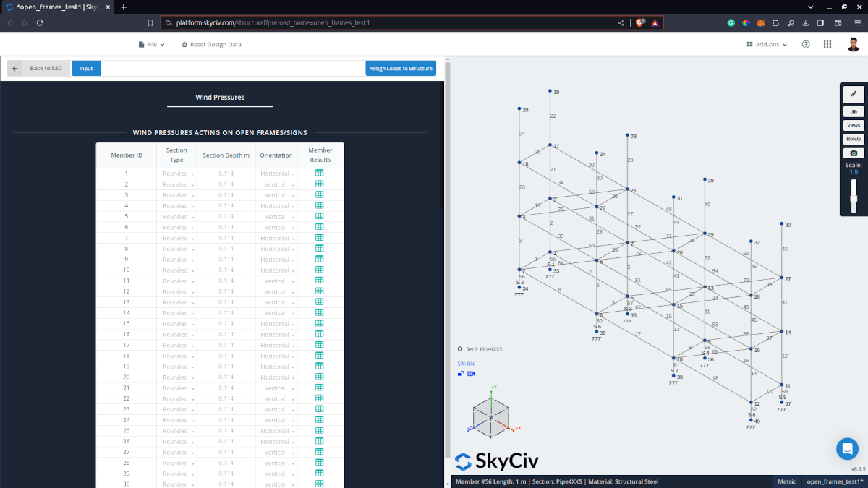Open Section Type dropdown for member 3
The image size is (868, 488).
point(177,195)
